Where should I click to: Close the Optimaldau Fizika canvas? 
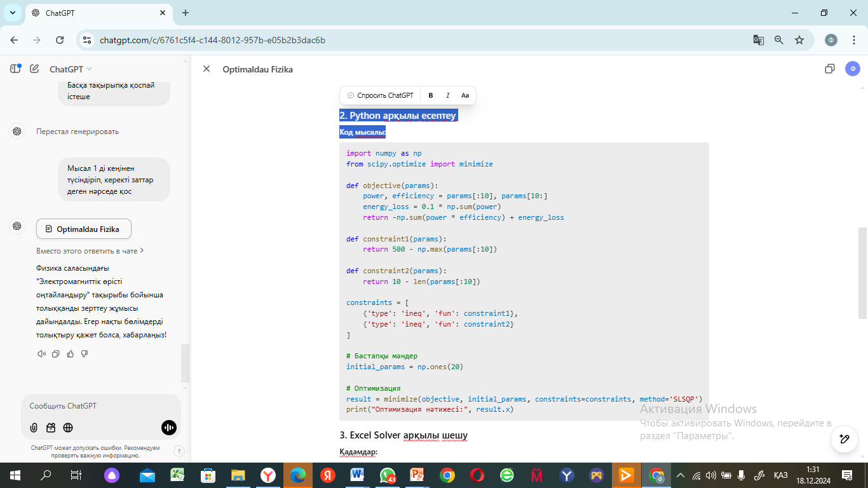[x=207, y=69]
